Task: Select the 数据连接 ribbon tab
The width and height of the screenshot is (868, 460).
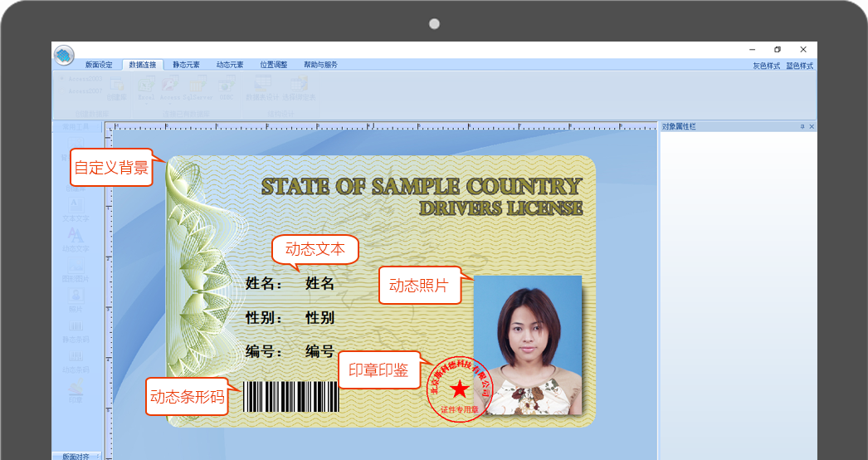Action: click(143, 65)
